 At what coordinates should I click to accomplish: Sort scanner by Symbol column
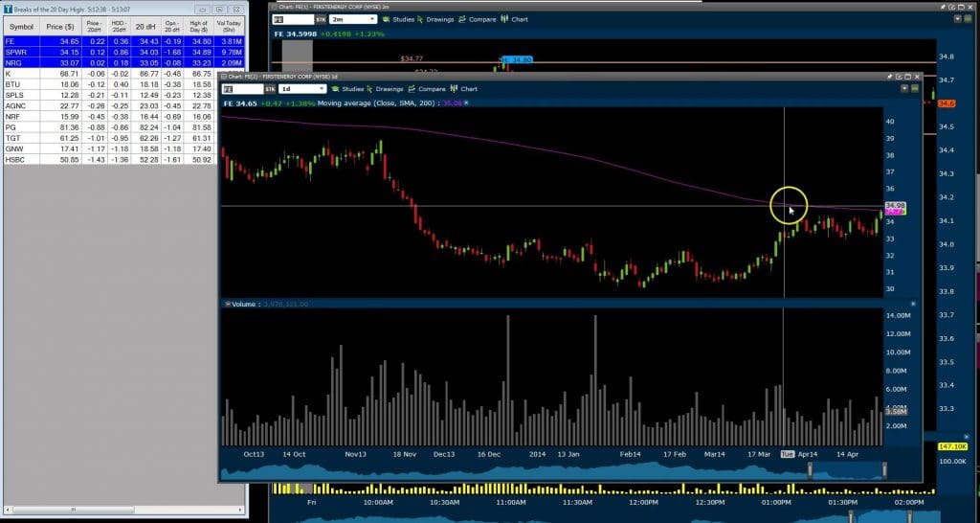(x=22, y=27)
